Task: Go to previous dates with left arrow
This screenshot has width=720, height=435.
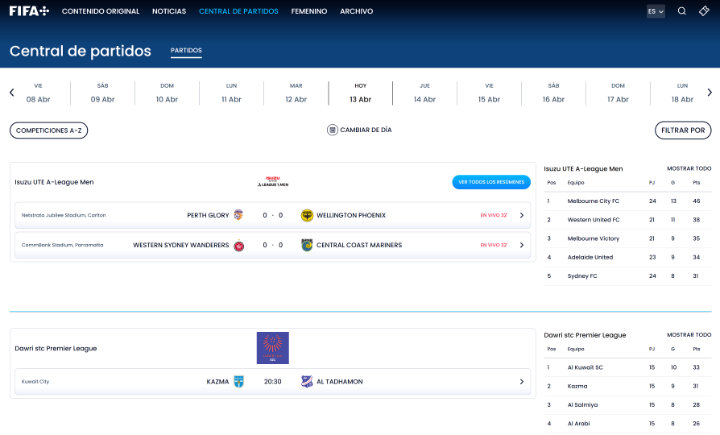Action: [12, 92]
